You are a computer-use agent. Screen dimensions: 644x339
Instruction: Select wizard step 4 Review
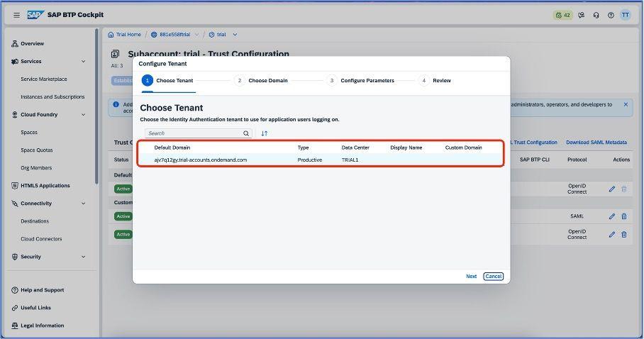tap(435, 81)
